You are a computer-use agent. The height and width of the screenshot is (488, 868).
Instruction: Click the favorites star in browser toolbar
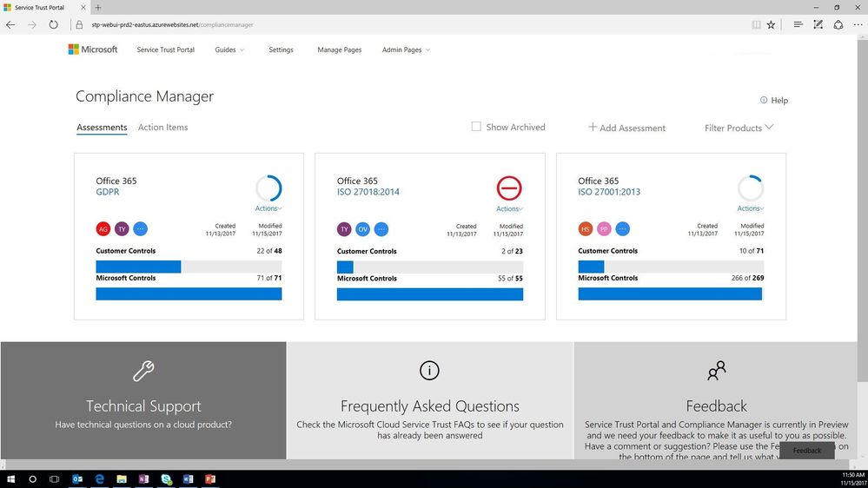pos(772,25)
